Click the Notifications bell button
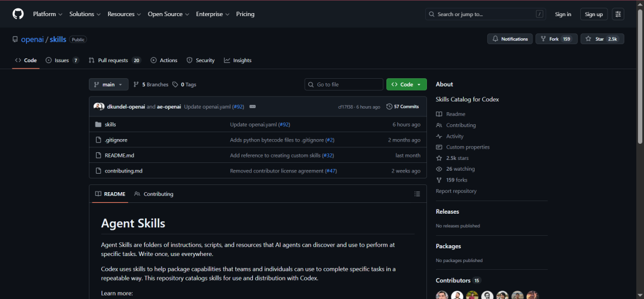The image size is (644, 299). coord(510,39)
